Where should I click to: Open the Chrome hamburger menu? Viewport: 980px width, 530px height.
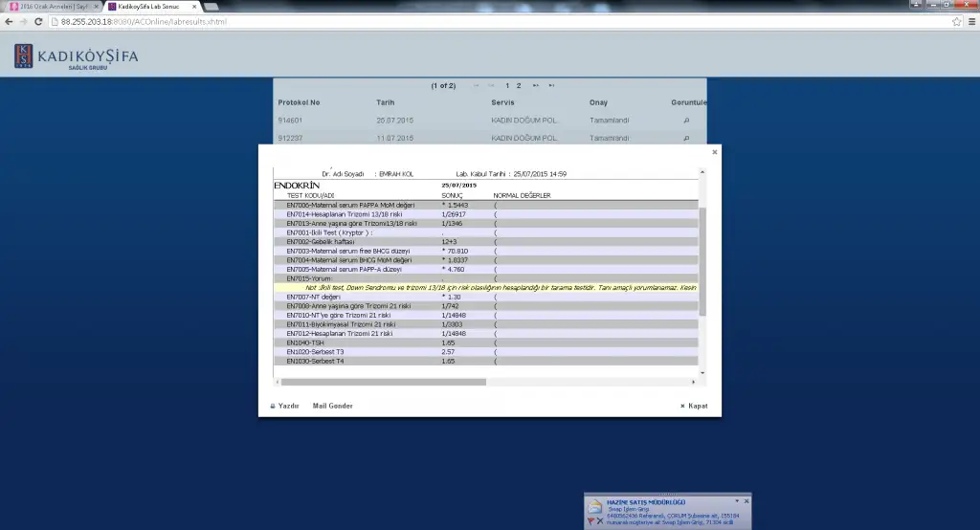point(972,21)
